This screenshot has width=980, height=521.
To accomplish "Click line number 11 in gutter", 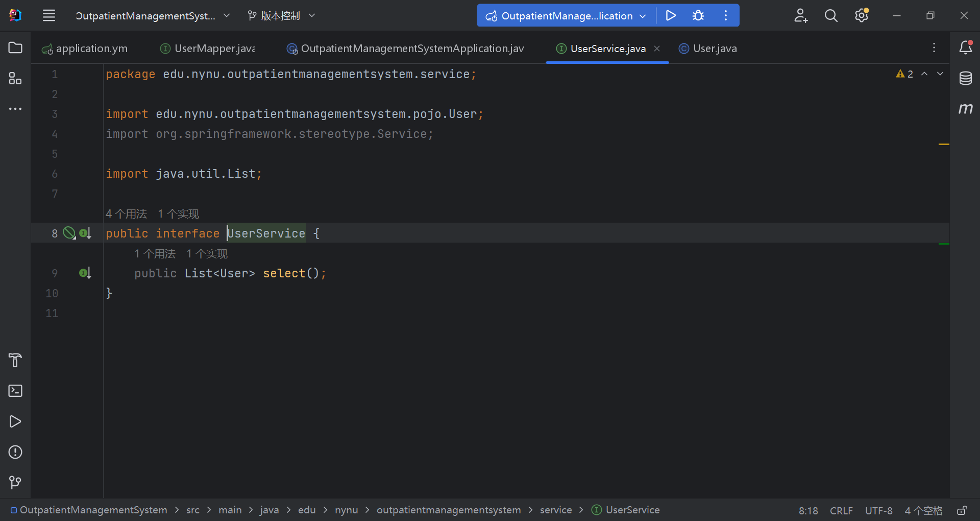I will click(52, 313).
